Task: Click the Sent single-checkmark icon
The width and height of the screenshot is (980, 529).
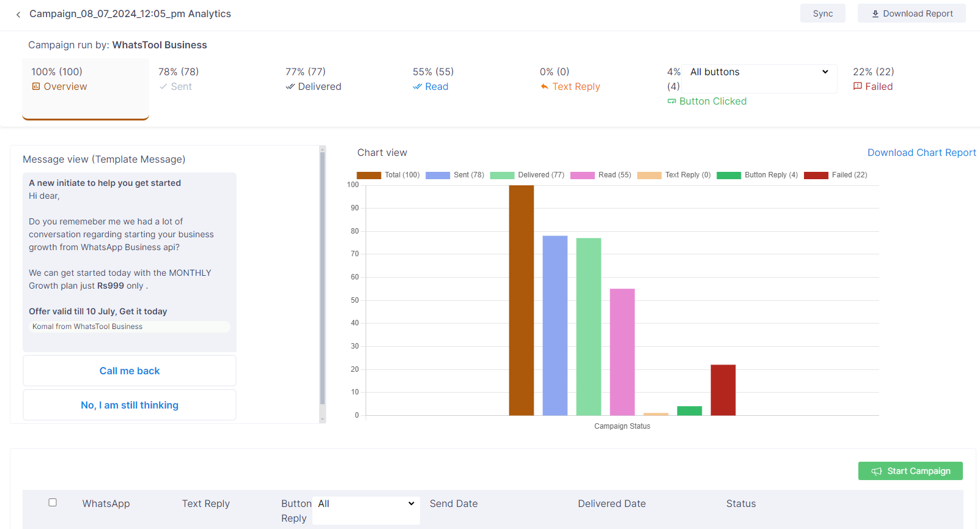Action: point(163,87)
